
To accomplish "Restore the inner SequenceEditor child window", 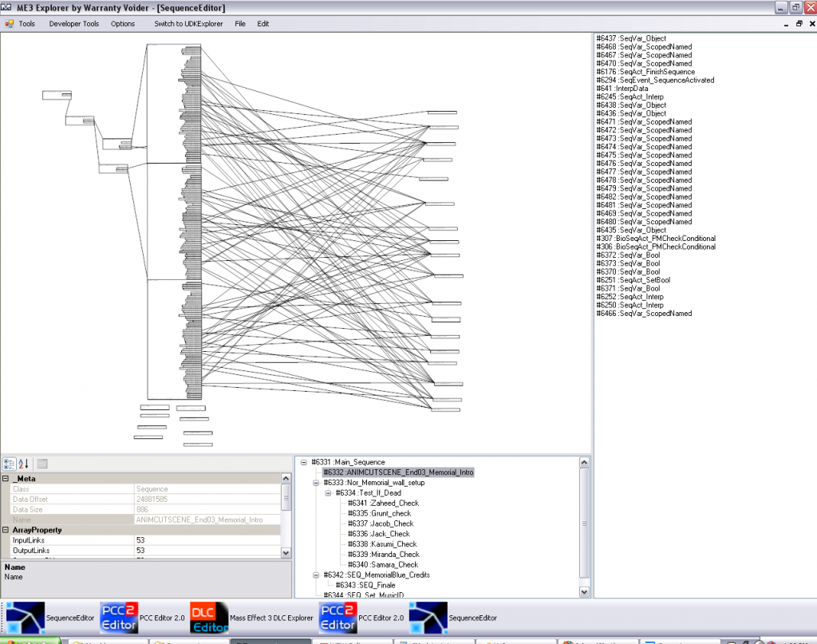I will pyautogui.click(x=799, y=24).
